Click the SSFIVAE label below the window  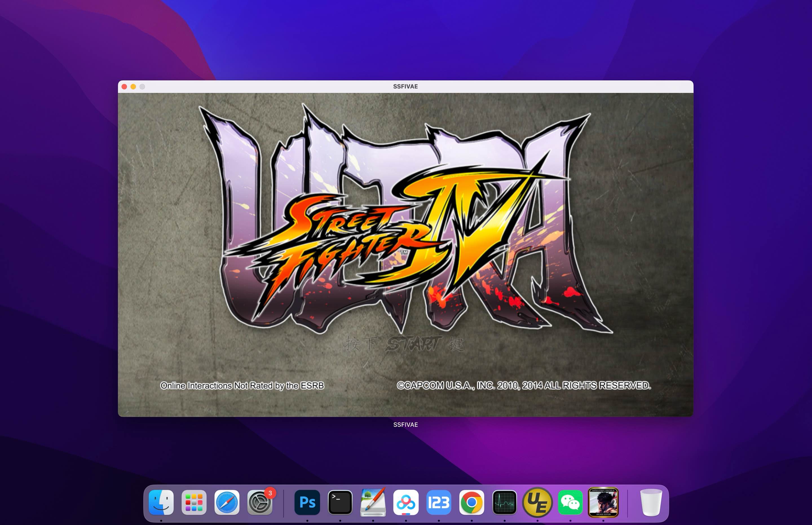pos(405,424)
